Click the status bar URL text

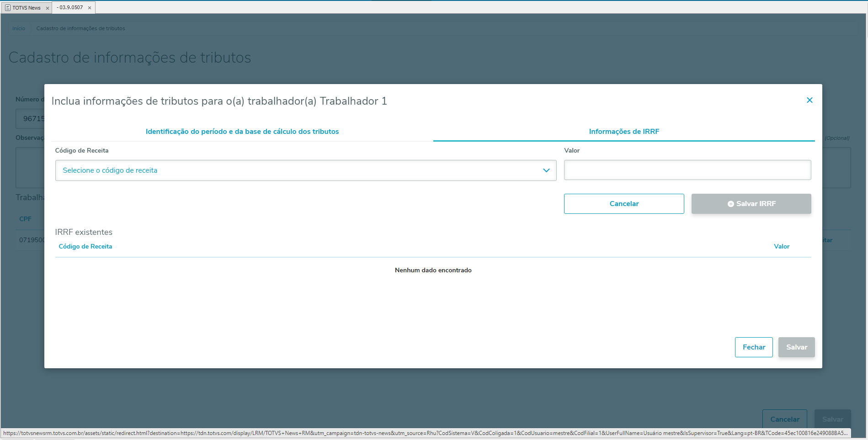pyautogui.click(x=426, y=433)
